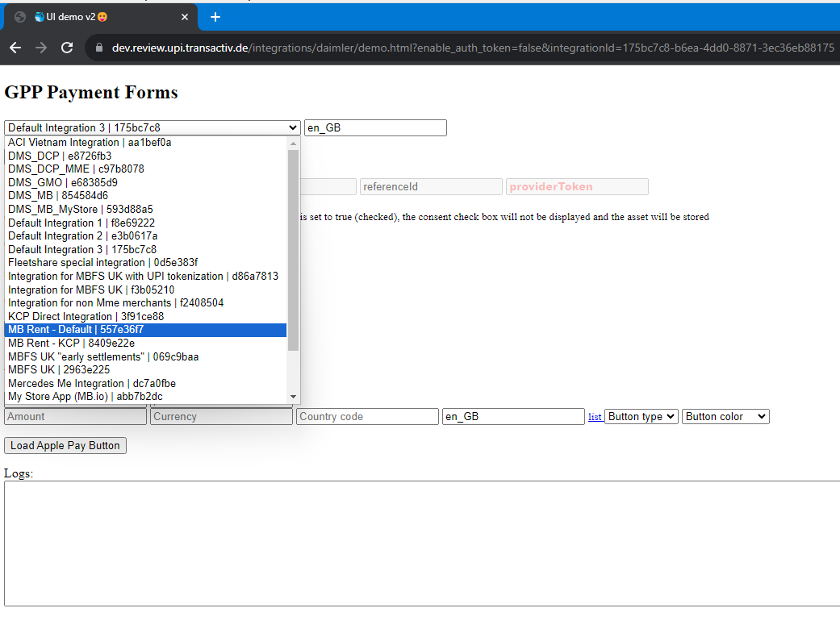Select DMS_MB_MyStore | 593d88a5 option
The image size is (840, 629).
click(x=146, y=210)
